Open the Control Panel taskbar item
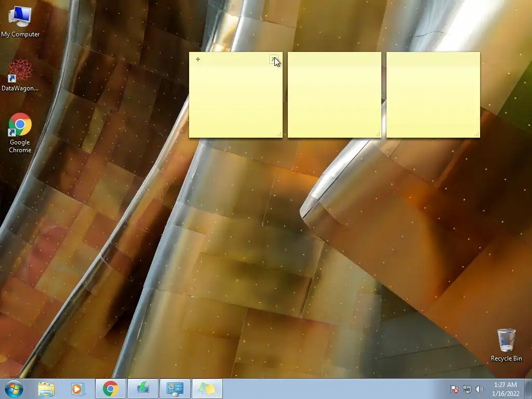This screenshot has width=532, height=399. tap(175, 389)
